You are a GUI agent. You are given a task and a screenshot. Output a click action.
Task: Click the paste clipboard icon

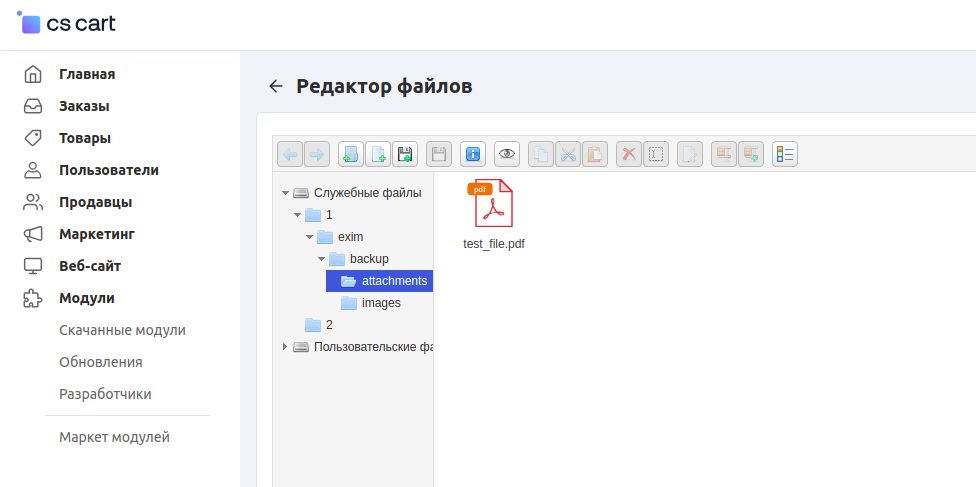[595, 154]
